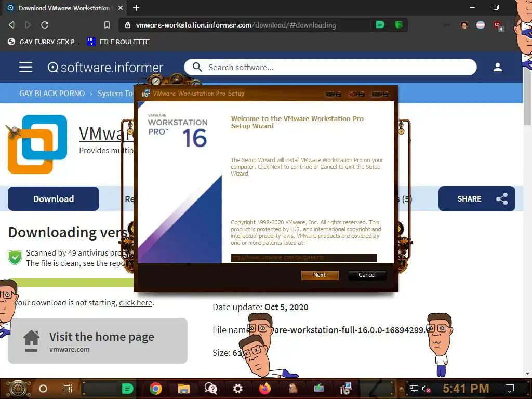Focus the Search software field
Image resolution: width=532 pixels, height=399 pixels.
point(330,67)
